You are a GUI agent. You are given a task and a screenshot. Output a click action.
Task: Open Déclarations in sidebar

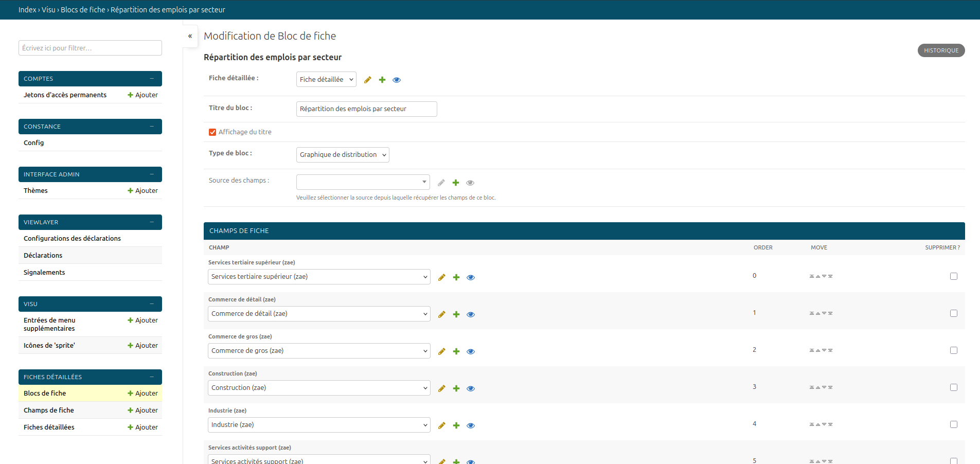(x=43, y=256)
